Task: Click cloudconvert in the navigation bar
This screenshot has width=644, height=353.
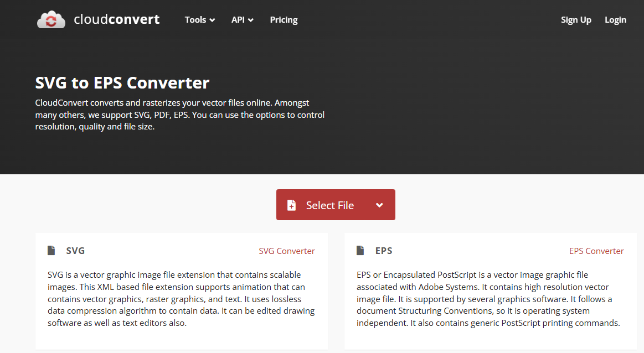Action: coord(117,19)
